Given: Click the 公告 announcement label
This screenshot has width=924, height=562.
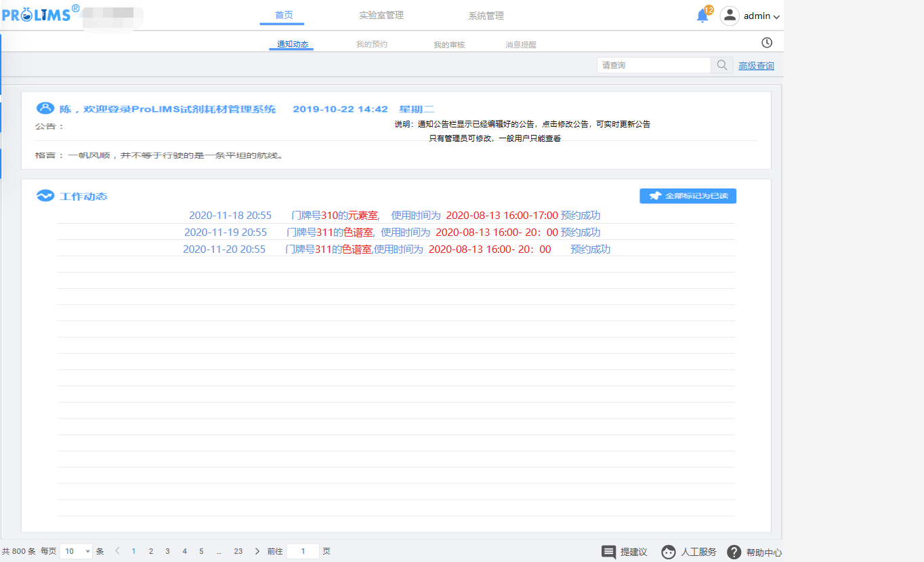Looking at the screenshot, I should (49, 126).
